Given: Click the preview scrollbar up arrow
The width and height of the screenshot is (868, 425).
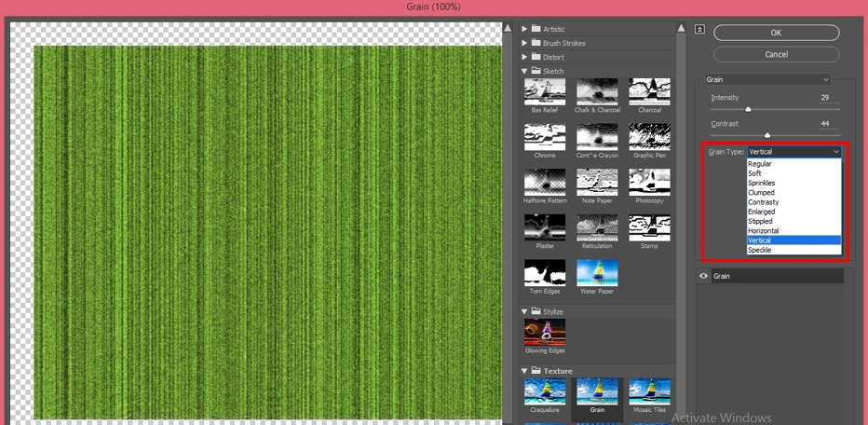Looking at the screenshot, I should (x=507, y=28).
